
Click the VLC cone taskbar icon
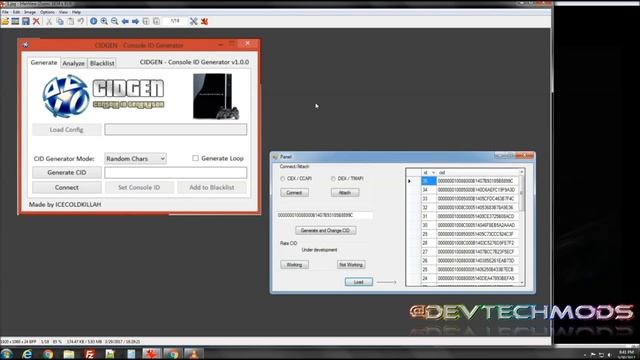coord(193,354)
